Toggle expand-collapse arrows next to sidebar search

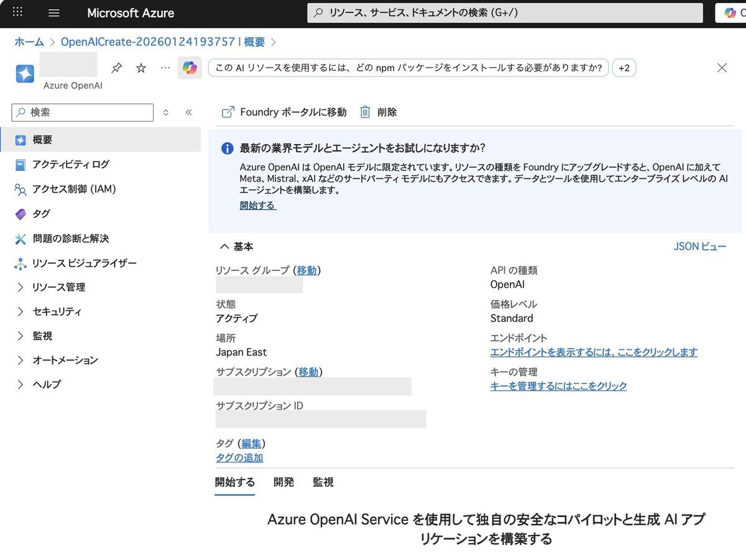pos(165,112)
